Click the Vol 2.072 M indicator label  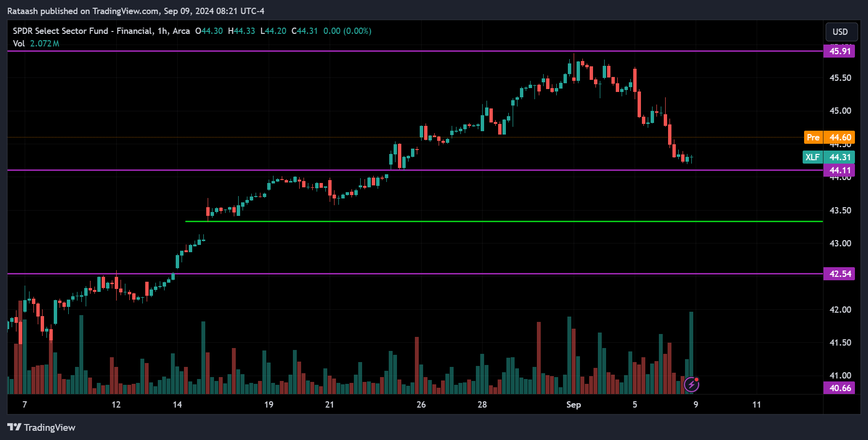point(36,44)
